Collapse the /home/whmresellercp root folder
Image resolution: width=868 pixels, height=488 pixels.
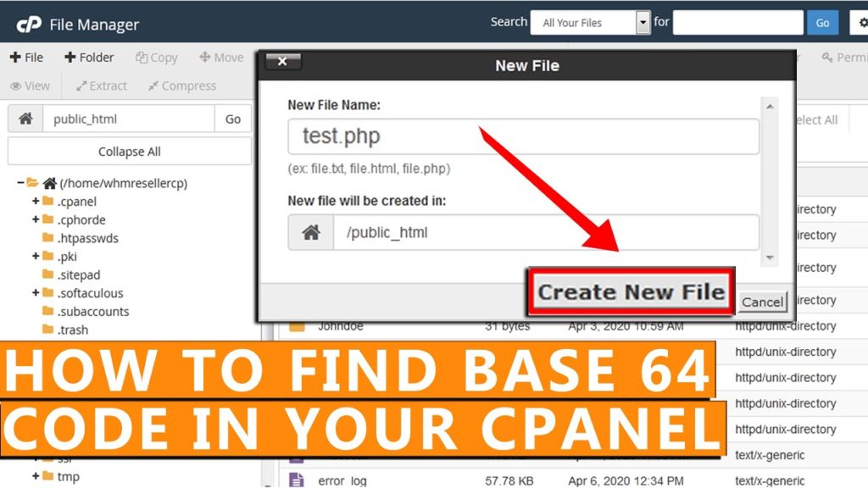pos(22,184)
